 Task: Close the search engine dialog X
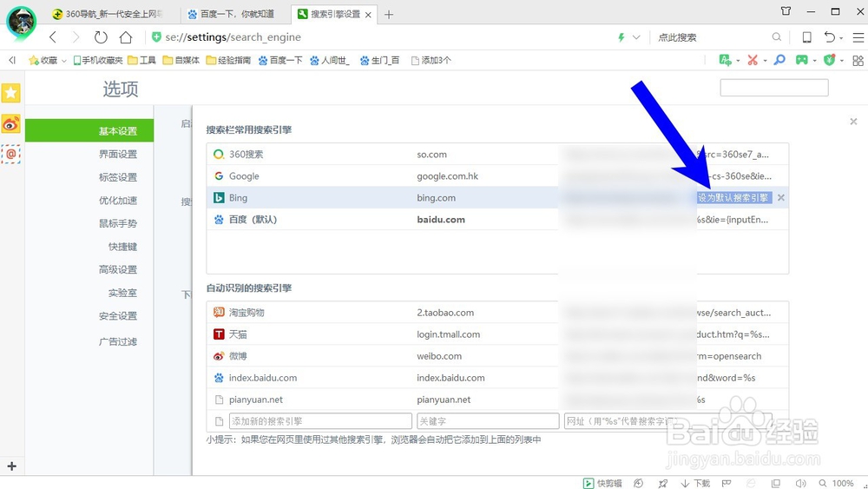[x=853, y=122]
